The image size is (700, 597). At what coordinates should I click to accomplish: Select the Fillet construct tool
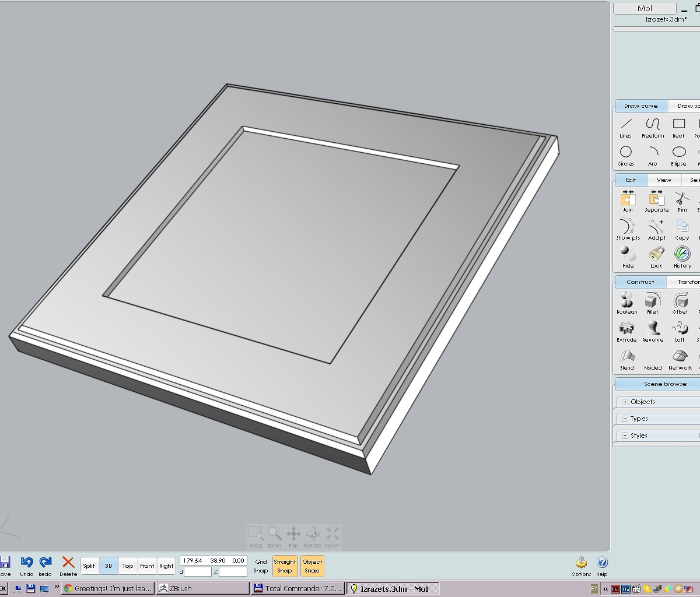click(x=652, y=304)
